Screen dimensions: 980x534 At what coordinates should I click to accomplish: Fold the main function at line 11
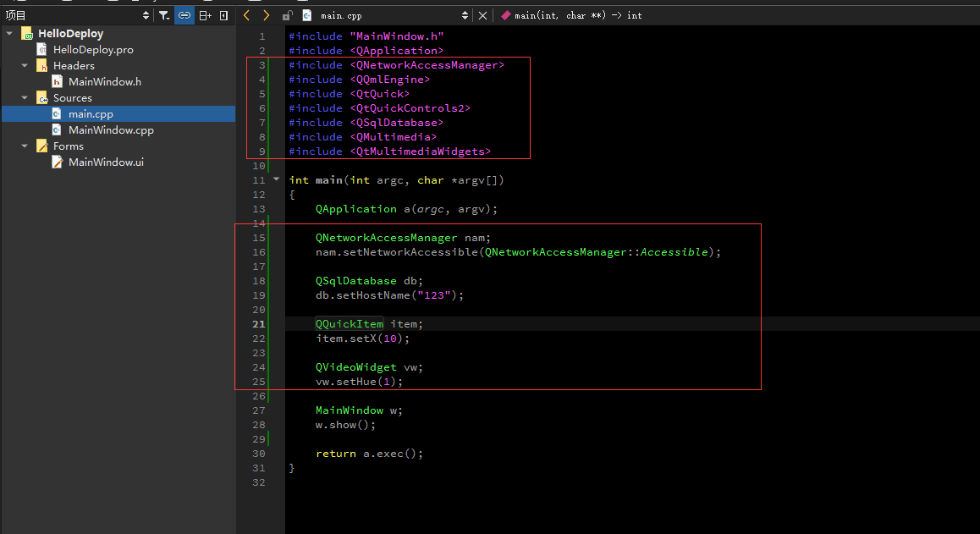276,179
